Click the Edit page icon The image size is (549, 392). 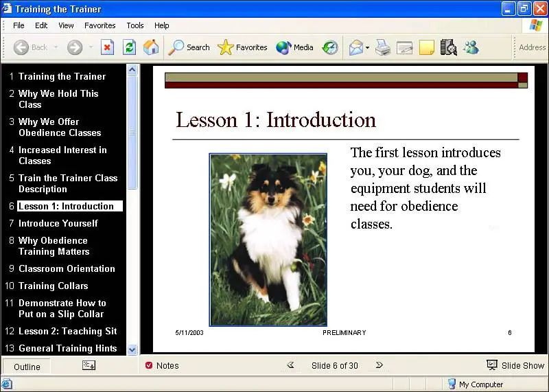(404, 48)
